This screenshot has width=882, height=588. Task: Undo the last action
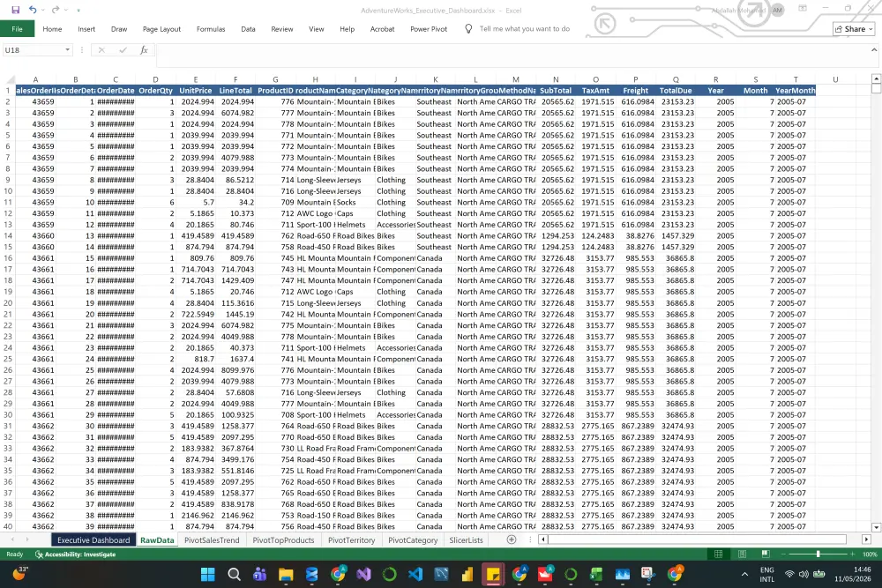pos(33,10)
